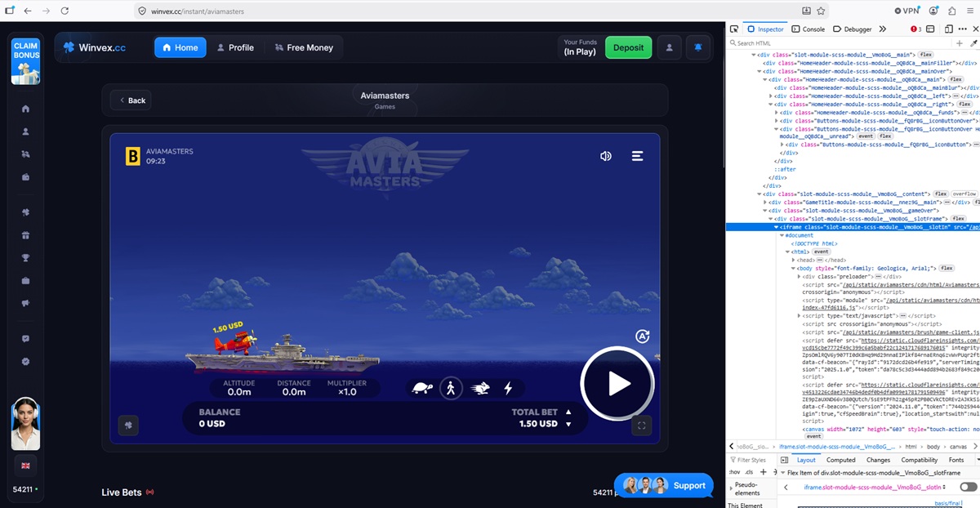Open the Claim Bonus gift banner
The height and width of the screenshot is (508, 980).
(x=26, y=60)
